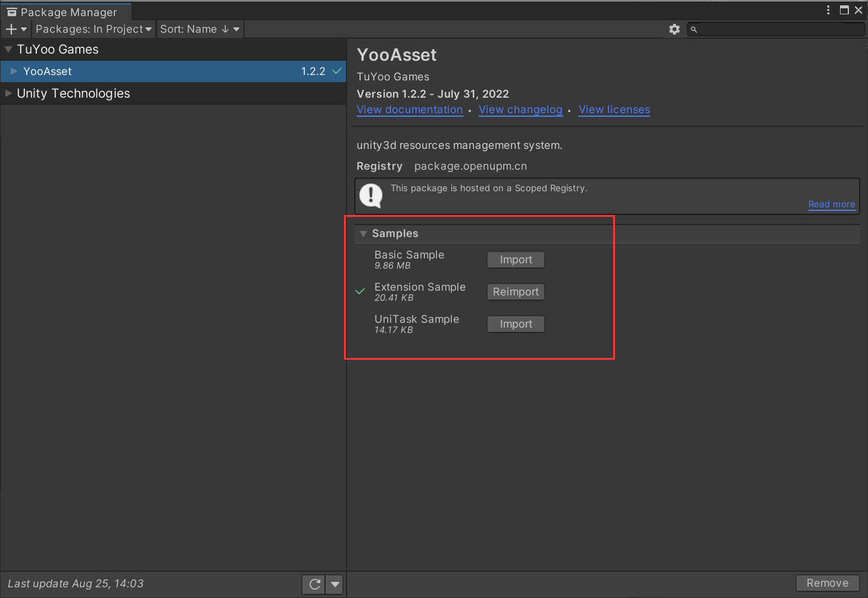Click the imported checkmark beside Extension Sample

pos(360,291)
